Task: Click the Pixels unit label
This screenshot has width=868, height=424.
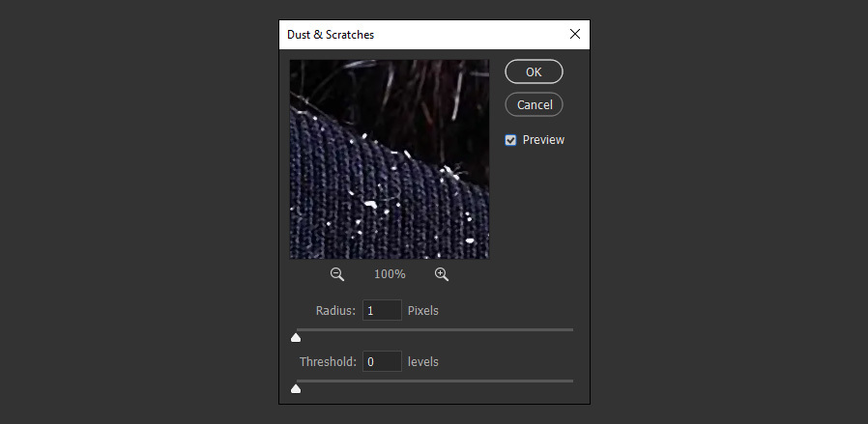Action: click(x=423, y=311)
